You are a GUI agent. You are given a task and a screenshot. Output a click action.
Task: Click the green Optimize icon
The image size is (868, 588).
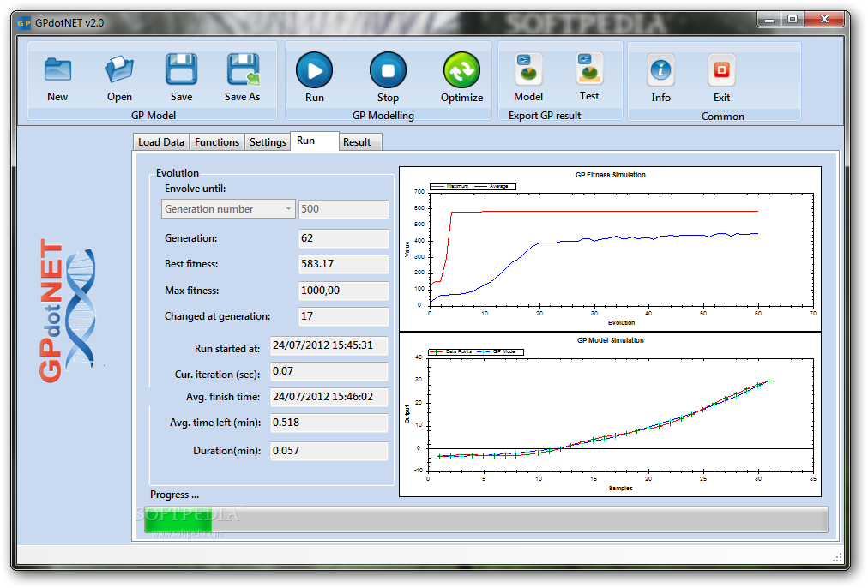pos(461,70)
